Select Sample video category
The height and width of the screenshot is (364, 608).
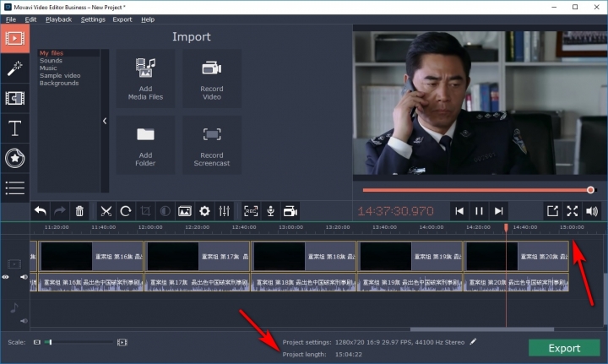click(60, 76)
